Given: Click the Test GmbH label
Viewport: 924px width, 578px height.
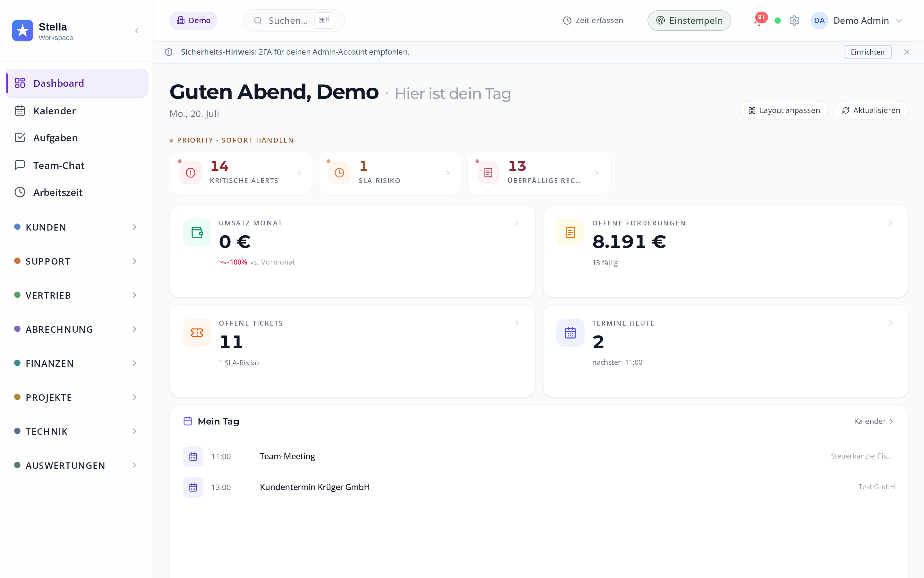Looking at the screenshot, I should pyautogui.click(x=876, y=487).
